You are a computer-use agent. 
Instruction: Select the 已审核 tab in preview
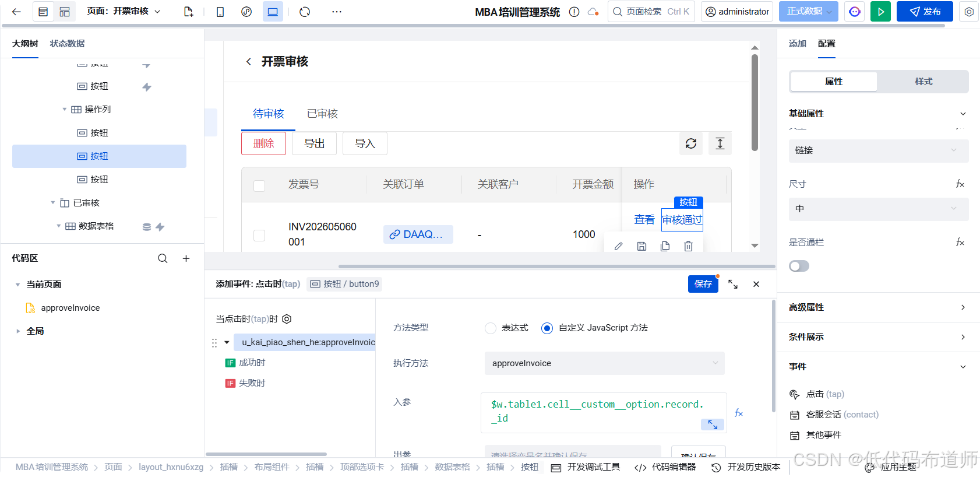click(322, 114)
